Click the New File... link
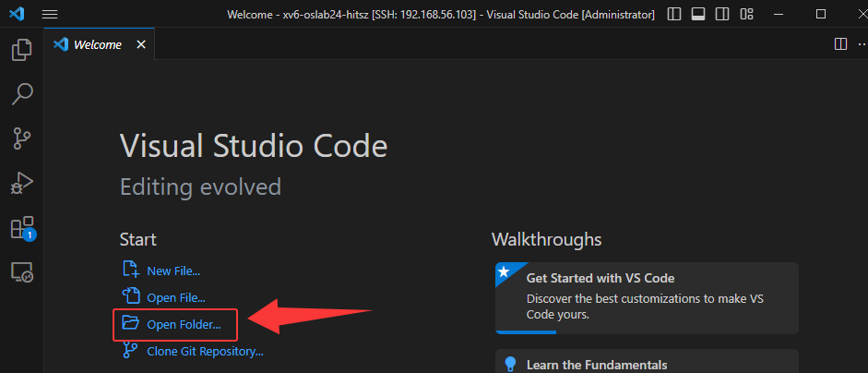This screenshot has height=373, width=868. 172,271
